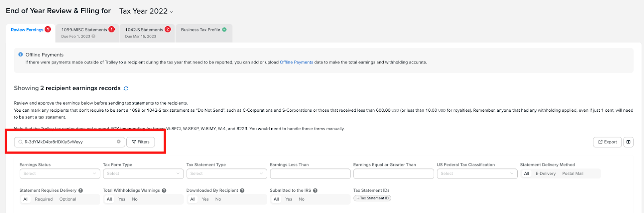Open Tax Statement Type dropdown
Viewport: 644px width, 213px height.
(227, 174)
